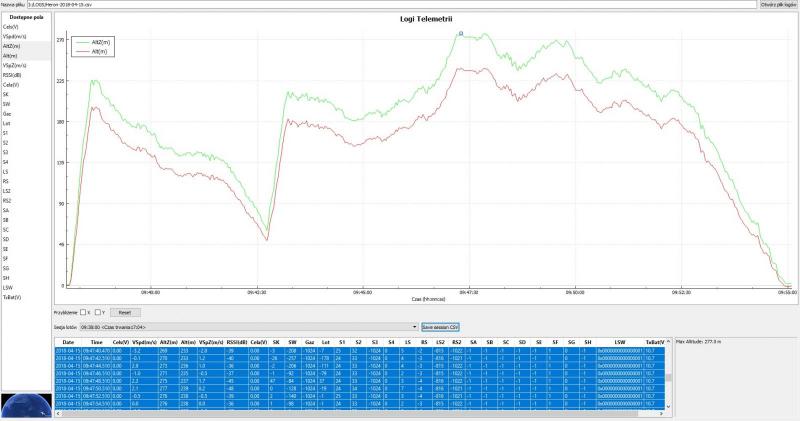The width and height of the screenshot is (800, 421).
Task: Click the Date column header
Action: tap(68, 341)
